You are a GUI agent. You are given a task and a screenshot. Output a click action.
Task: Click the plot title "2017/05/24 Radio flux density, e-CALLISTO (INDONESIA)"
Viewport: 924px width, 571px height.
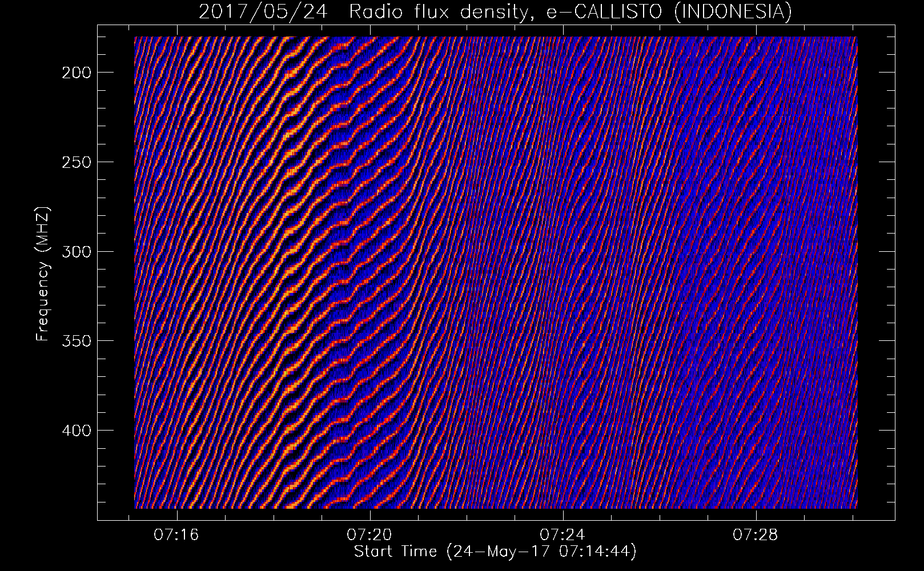[x=495, y=11]
